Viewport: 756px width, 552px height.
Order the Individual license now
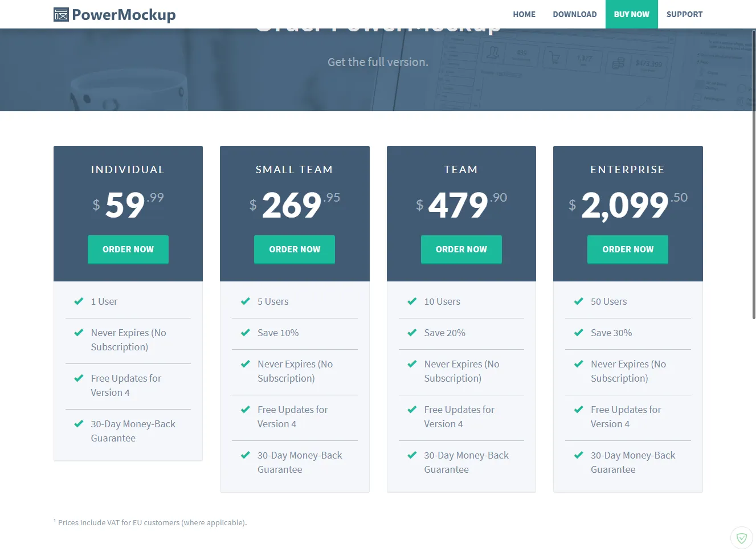click(128, 250)
